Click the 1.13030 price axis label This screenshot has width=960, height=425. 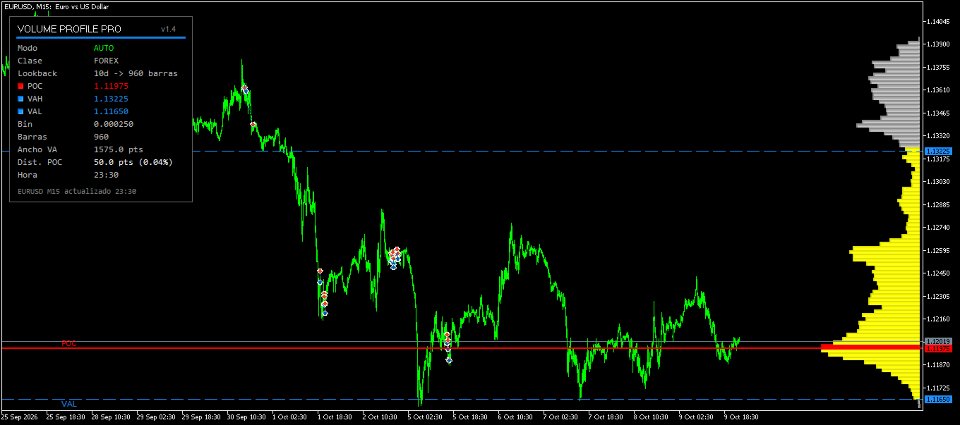[x=939, y=182]
